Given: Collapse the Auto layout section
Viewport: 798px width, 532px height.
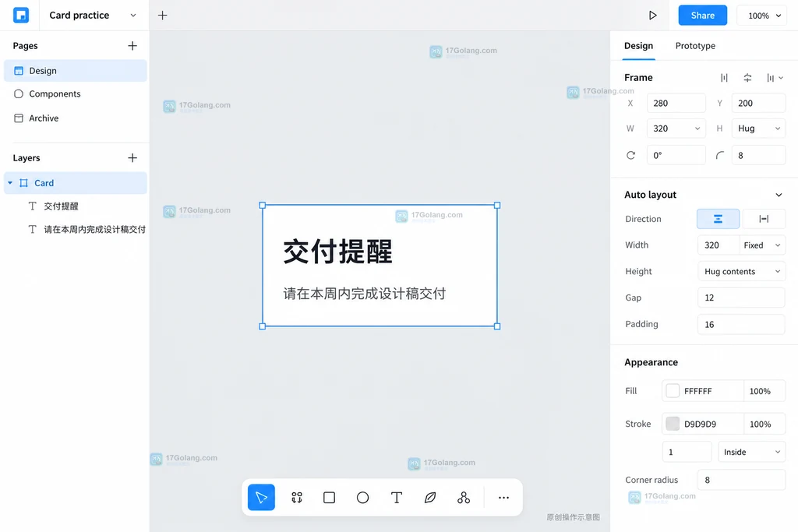Looking at the screenshot, I should (x=779, y=195).
